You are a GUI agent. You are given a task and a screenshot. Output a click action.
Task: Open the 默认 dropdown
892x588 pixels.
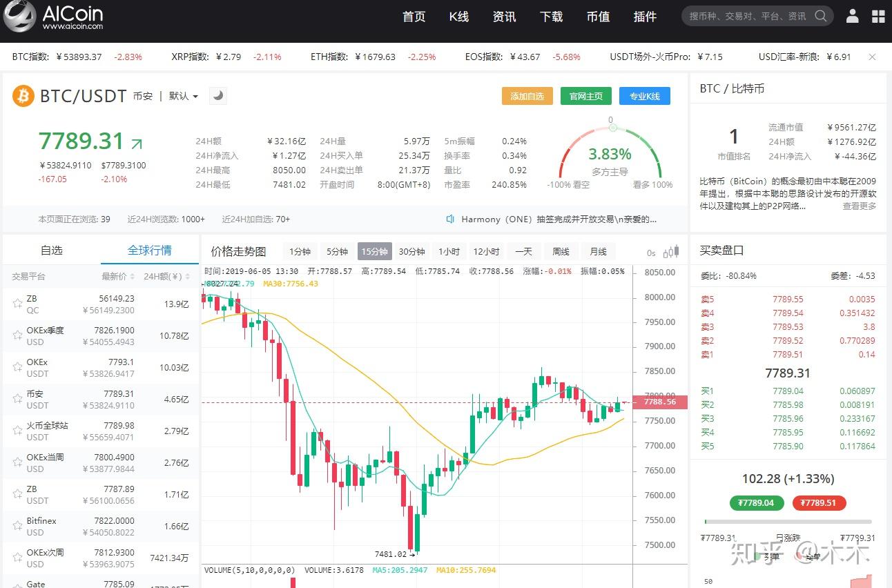click(x=184, y=96)
